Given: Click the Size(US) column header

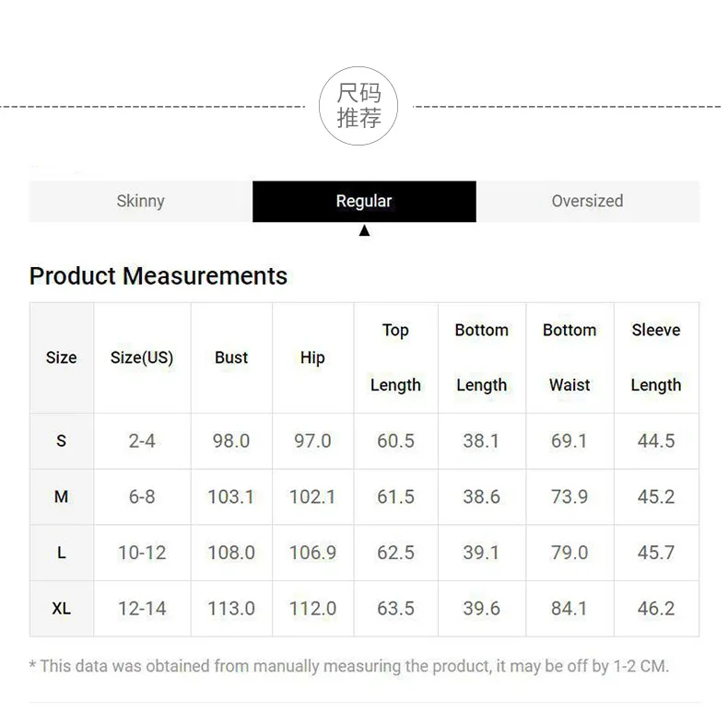Looking at the screenshot, I should 142,357.
